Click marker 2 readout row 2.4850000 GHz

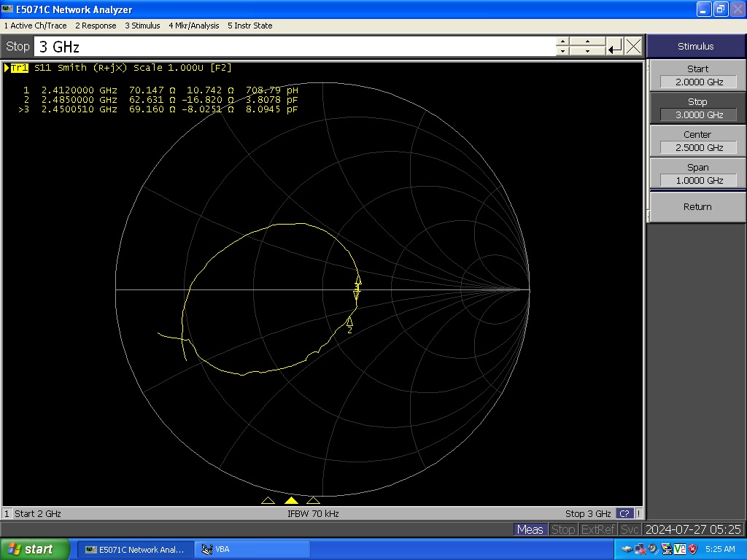pos(160,99)
